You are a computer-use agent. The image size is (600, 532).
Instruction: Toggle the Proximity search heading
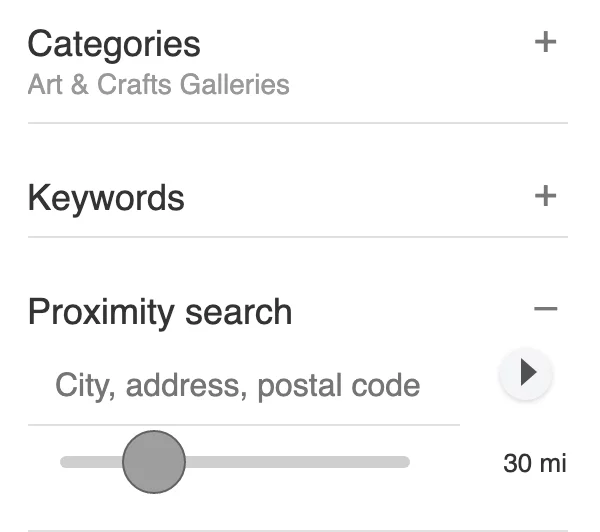[160, 312]
